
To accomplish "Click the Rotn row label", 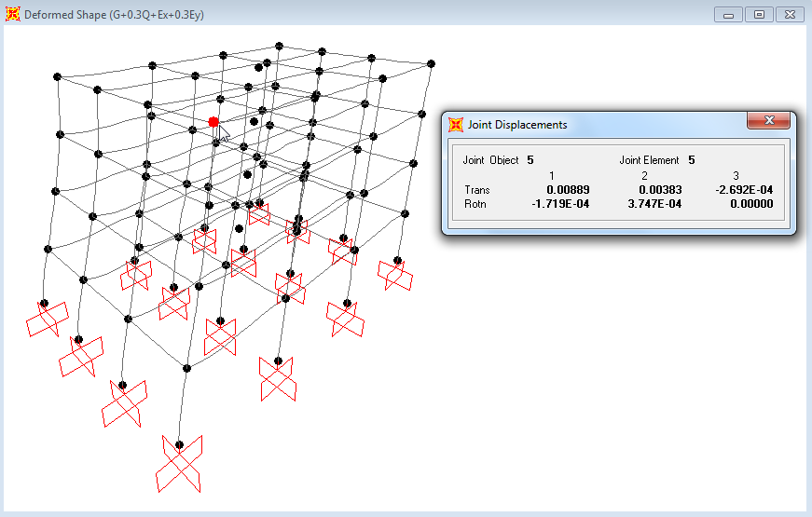I will [x=475, y=204].
